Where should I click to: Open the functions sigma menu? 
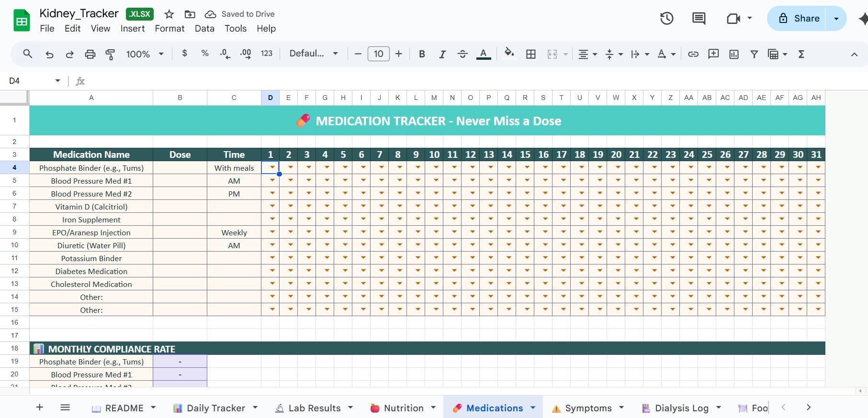point(801,54)
